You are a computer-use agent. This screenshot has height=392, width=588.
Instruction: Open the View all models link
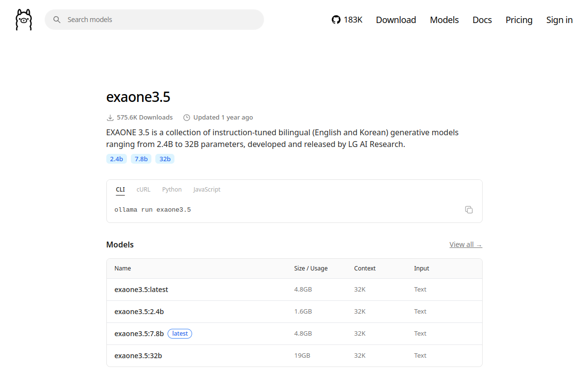[465, 245]
